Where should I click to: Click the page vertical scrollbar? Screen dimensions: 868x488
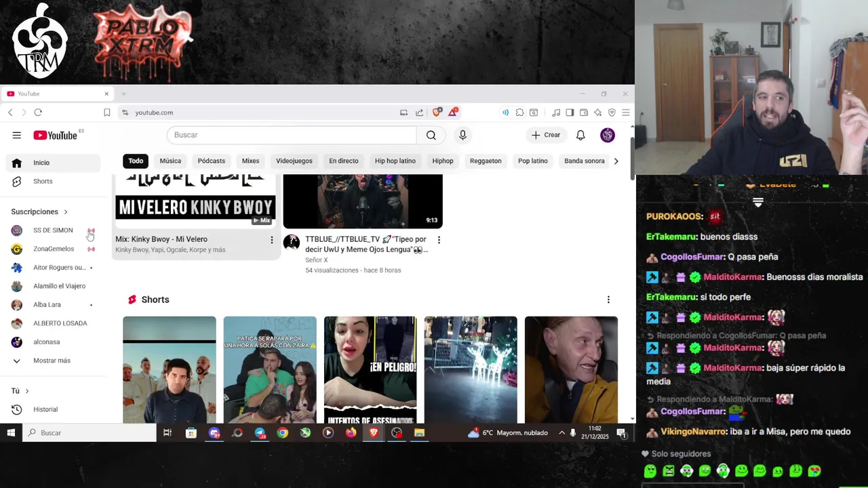click(x=633, y=159)
